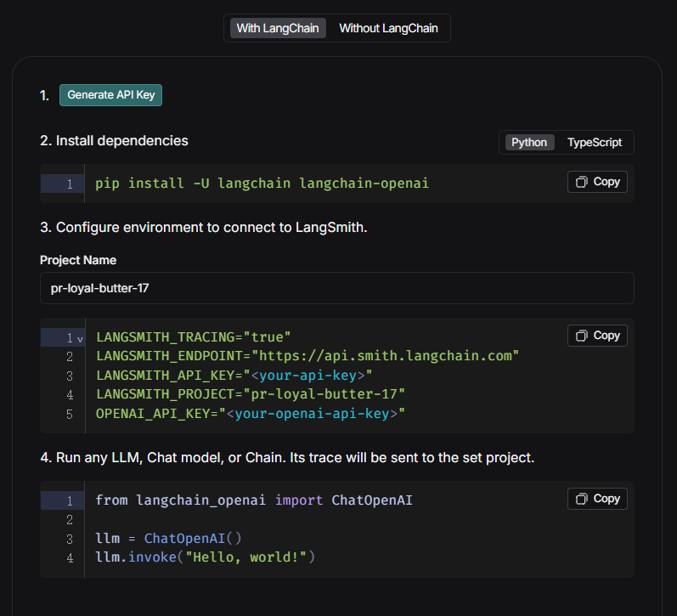
Task: Switch to the With LangChain tab
Action: [278, 28]
